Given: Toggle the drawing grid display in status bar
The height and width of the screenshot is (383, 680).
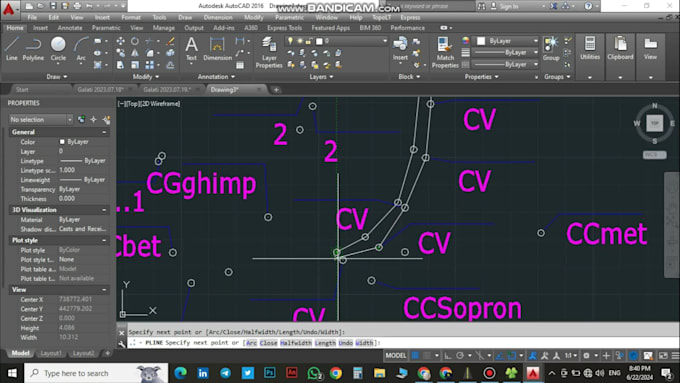Looking at the screenshot, I should [x=415, y=356].
